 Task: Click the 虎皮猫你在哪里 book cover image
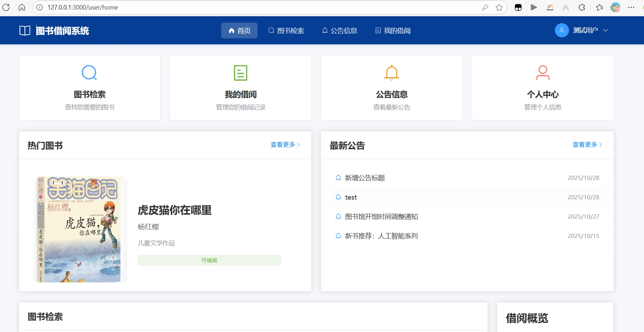point(79,229)
